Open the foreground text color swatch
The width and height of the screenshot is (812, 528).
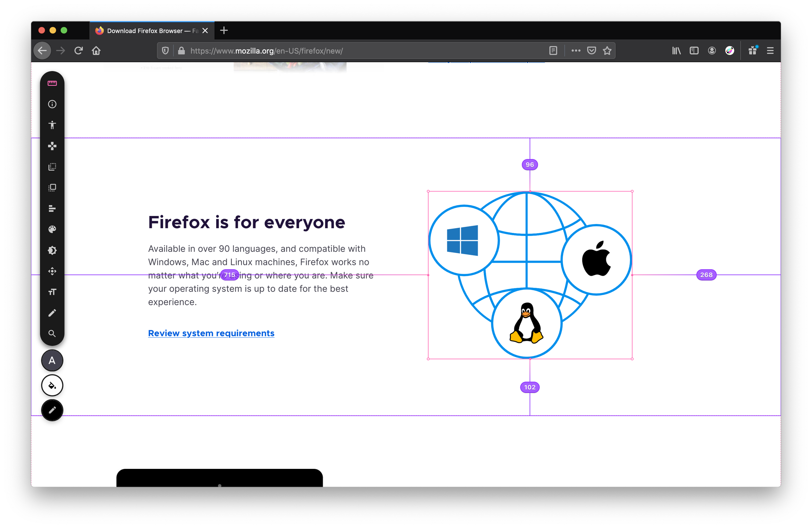[x=52, y=360]
